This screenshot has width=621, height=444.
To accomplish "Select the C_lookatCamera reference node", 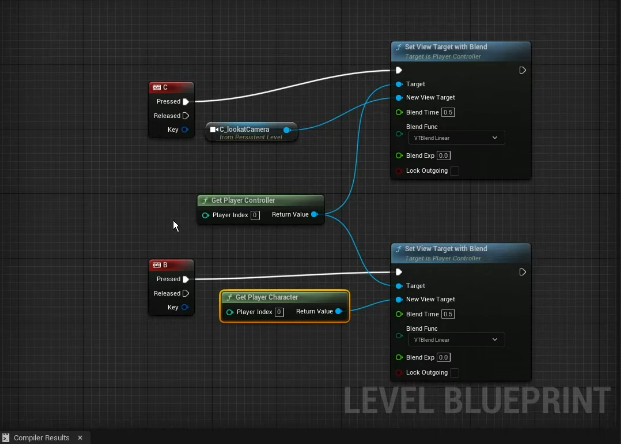I will [x=245, y=129].
